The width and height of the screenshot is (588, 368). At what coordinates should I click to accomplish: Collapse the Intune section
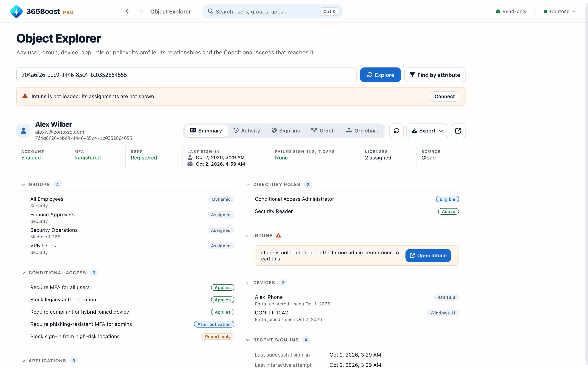pos(248,236)
